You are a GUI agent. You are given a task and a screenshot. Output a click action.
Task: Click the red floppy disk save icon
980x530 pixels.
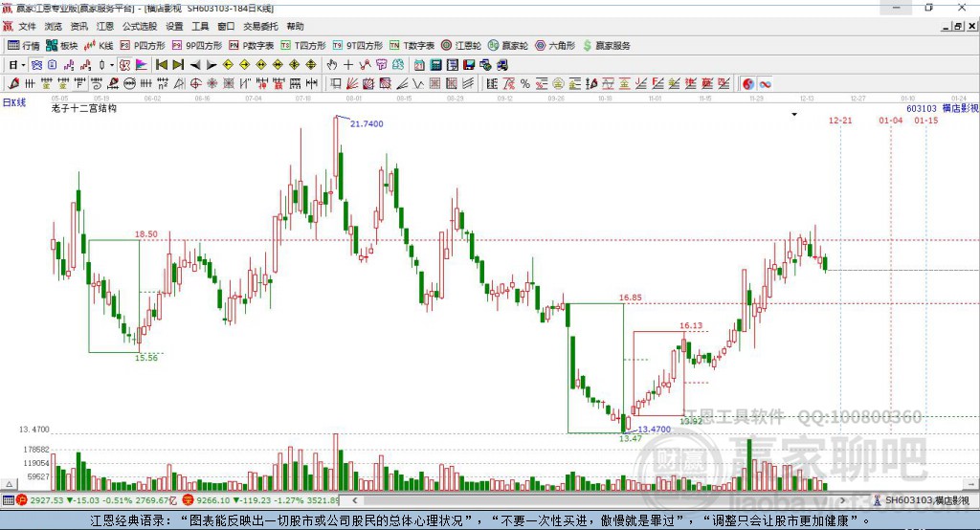point(469,64)
